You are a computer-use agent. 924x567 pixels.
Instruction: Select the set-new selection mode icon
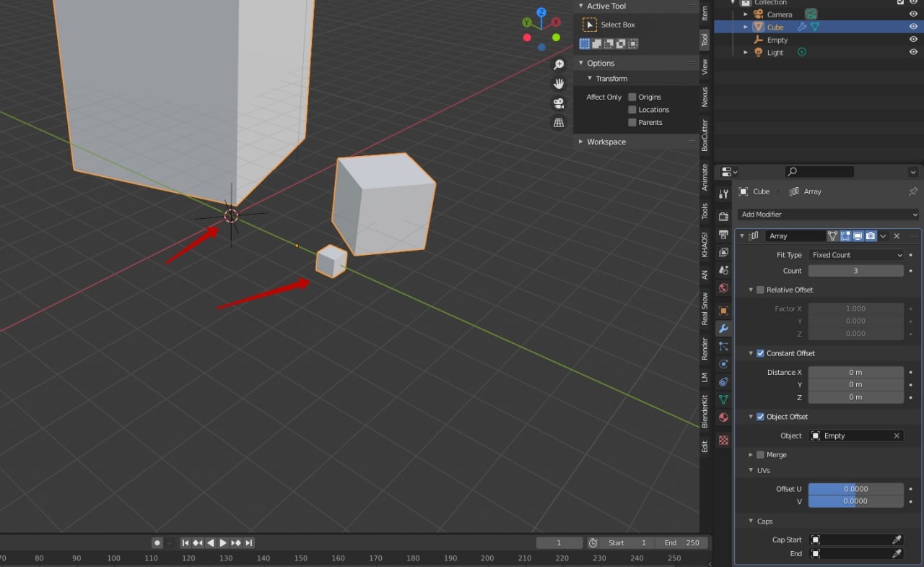click(585, 44)
